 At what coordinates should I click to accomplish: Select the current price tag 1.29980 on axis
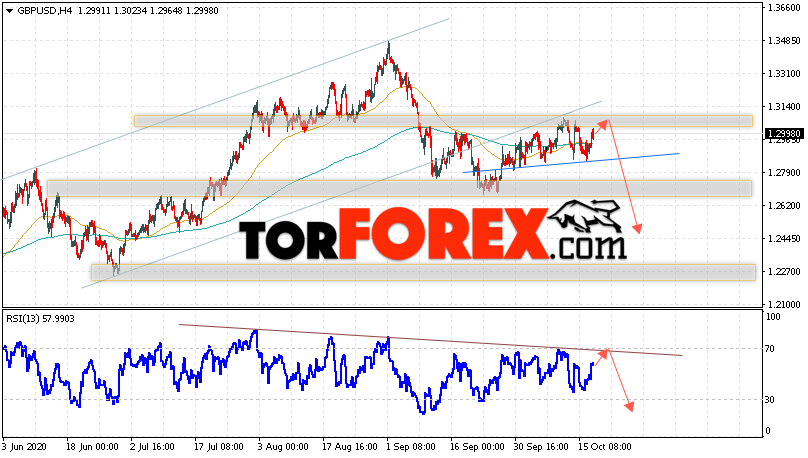pyautogui.click(x=784, y=133)
